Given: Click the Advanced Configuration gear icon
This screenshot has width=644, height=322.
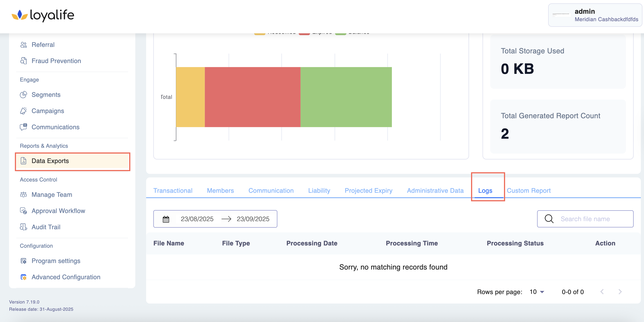Looking at the screenshot, I should coord(23,277).
